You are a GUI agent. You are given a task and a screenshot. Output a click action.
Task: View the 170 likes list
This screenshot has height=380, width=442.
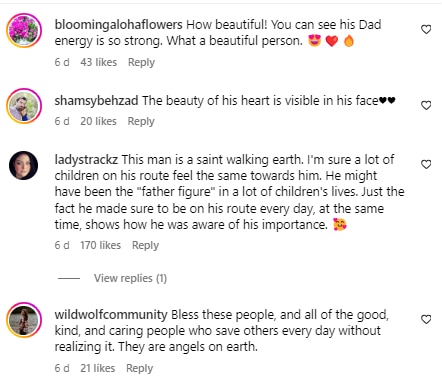coord(100,245)
